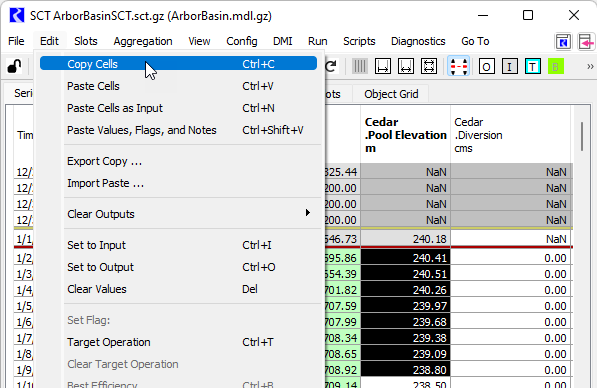The width and height of the screenshot is (597, 388).
Task: Select the Cedar Pool Elevation column header
Action: coord(405,135)
